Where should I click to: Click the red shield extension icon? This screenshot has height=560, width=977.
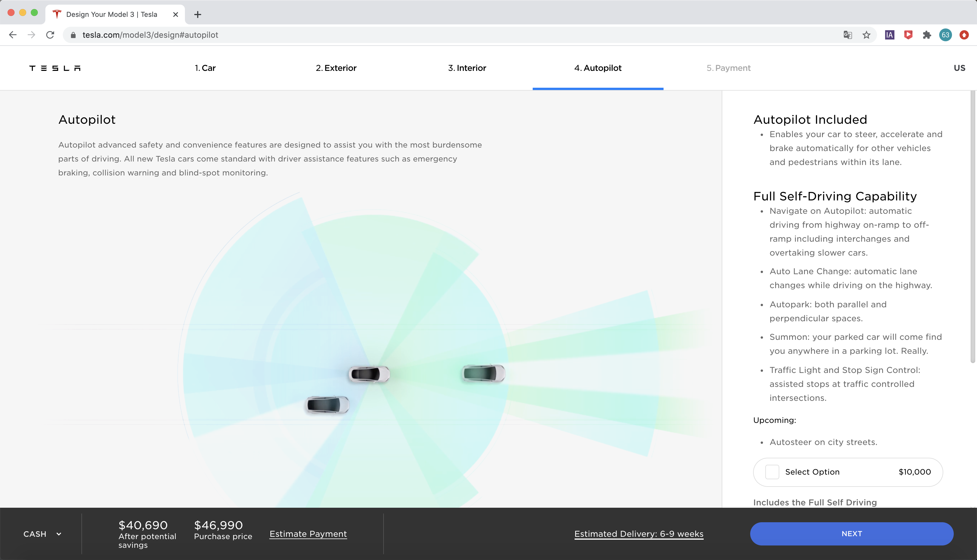pos(908,35)
